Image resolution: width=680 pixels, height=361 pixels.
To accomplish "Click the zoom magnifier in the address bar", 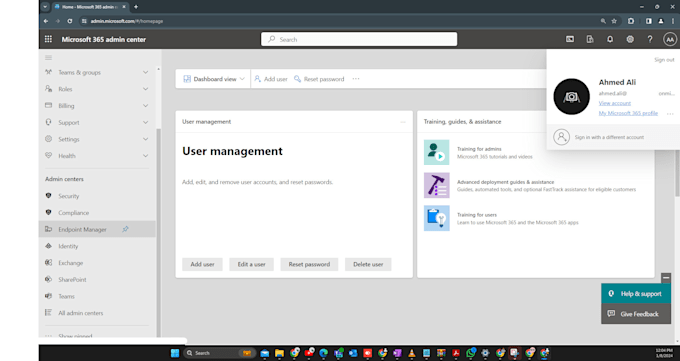I will point(603,21).
